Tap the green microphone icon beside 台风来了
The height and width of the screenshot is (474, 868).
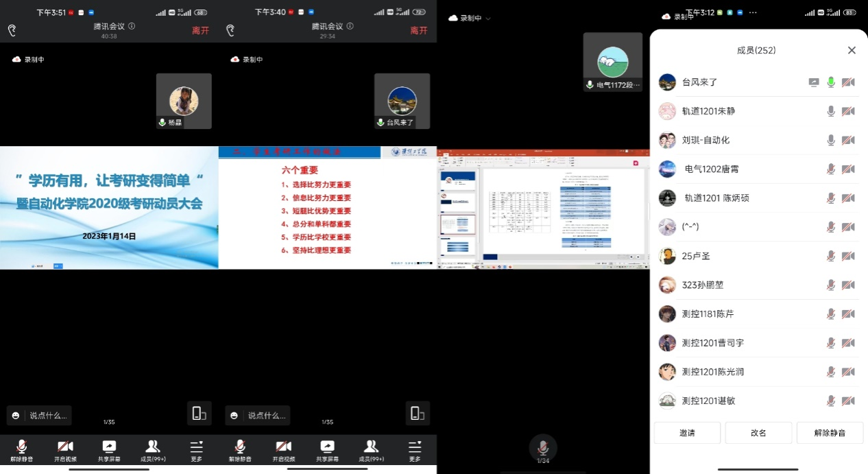(x=831, y=82)
